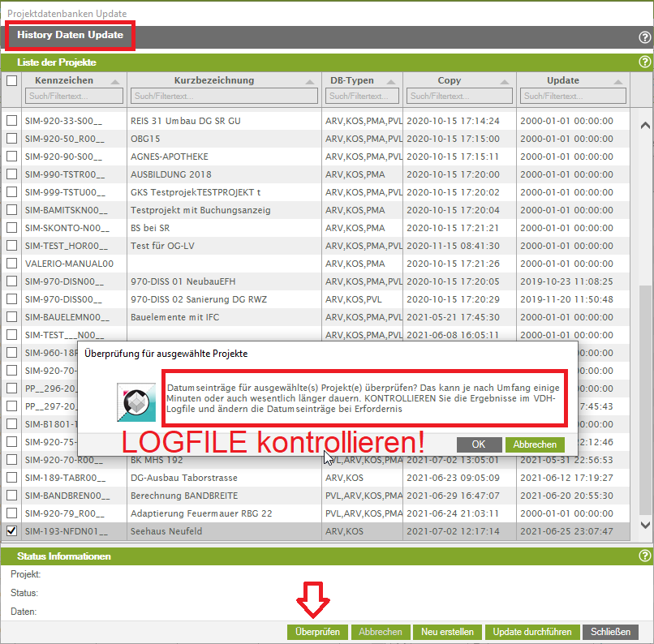
Task: Click Update durchführen button
Action: coord(532,632)
